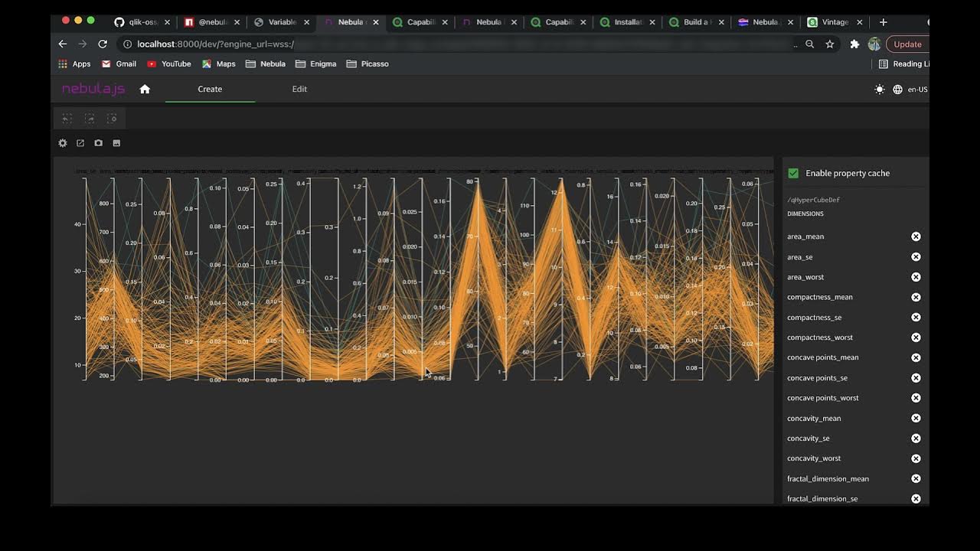Expand the Enigma bookmarks folder

(315, 64)
